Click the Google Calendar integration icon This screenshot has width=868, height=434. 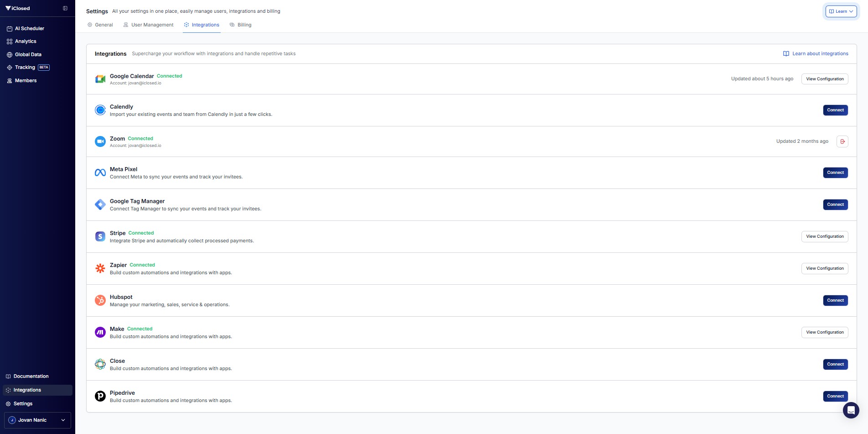[100, 79]
